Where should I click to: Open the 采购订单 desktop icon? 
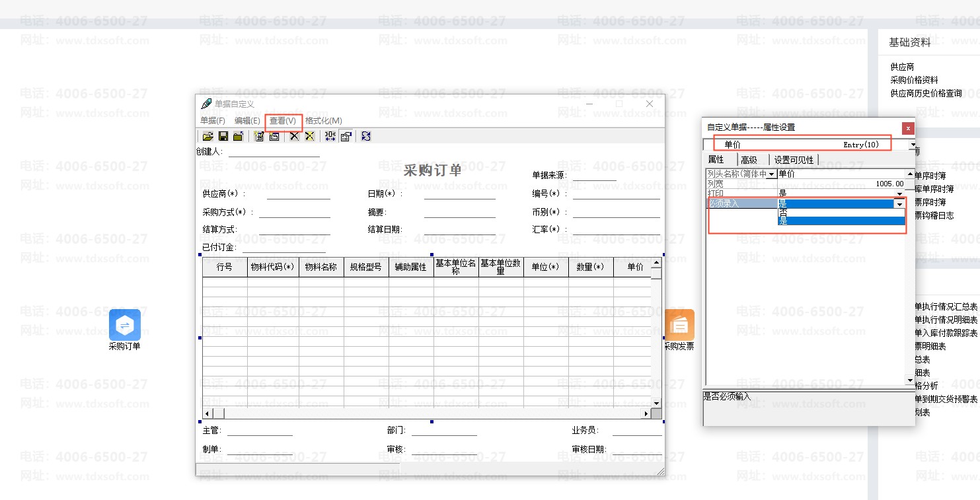click(x=125, y=325)
